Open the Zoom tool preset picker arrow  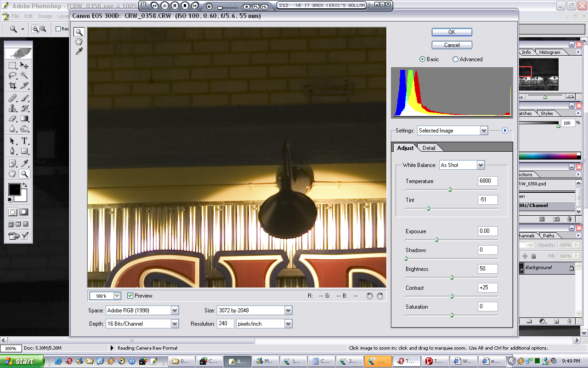(x=23, y=29)
